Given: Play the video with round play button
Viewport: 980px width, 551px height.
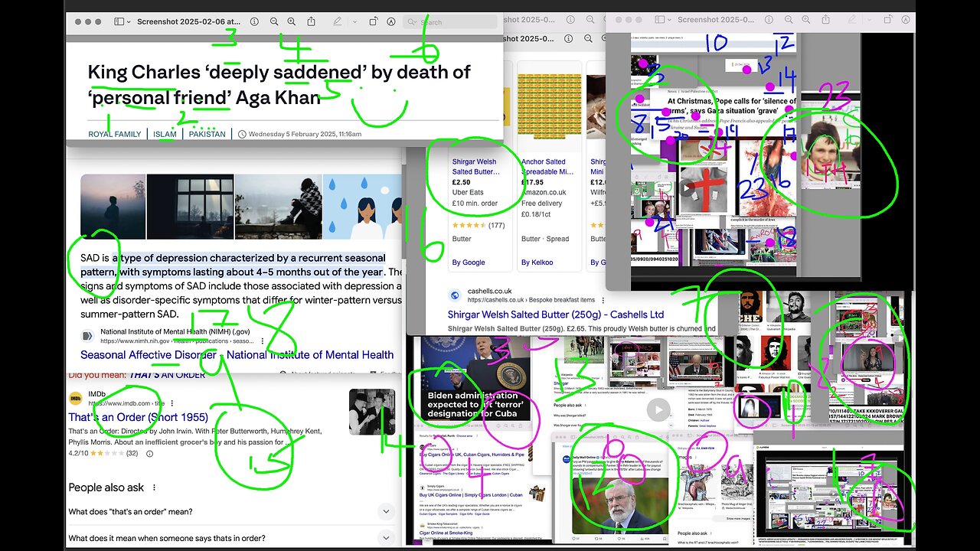Looking at the screenshot, I should tap(658, 410).
